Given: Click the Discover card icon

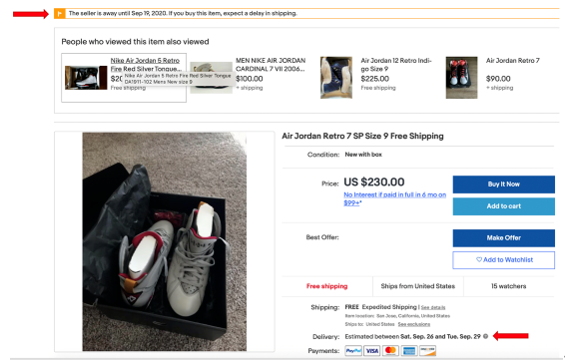Looking at the screenshot, I should (x=427, y=350).
